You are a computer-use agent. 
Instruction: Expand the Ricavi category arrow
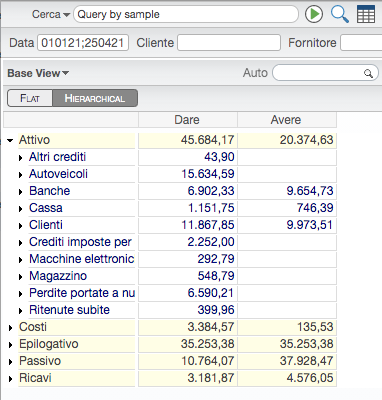click(x=11, y=379)
